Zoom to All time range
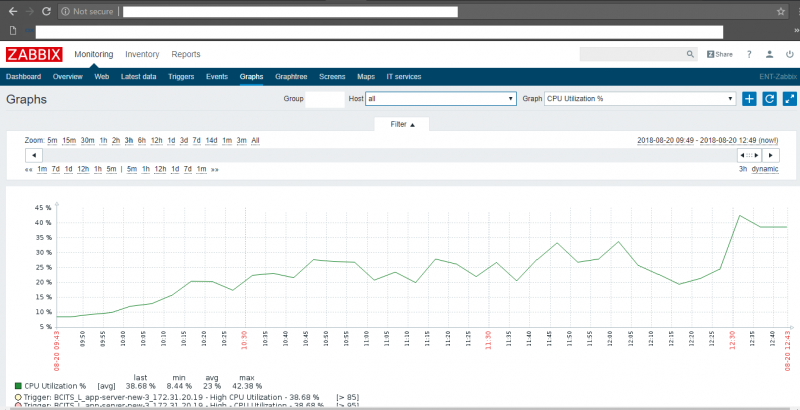The height and width of the screenshot is (410, 800). pos(255,140)
